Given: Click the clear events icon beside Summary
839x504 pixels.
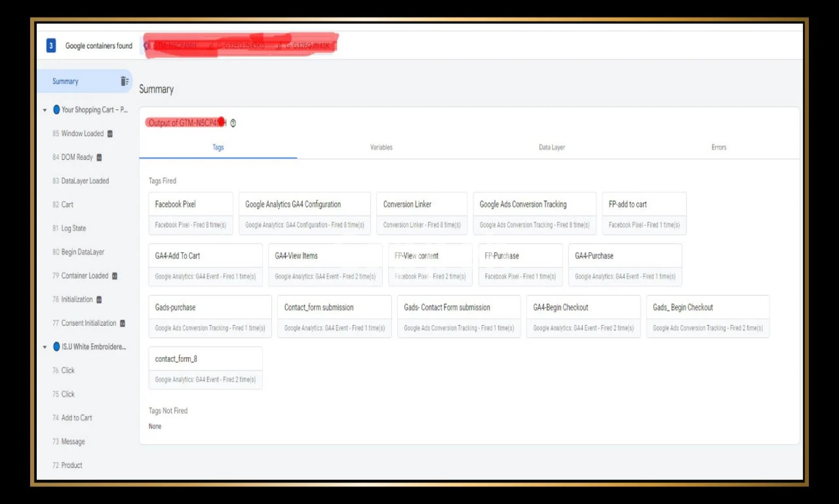Looking at the screenshot, I should point(124,81).
